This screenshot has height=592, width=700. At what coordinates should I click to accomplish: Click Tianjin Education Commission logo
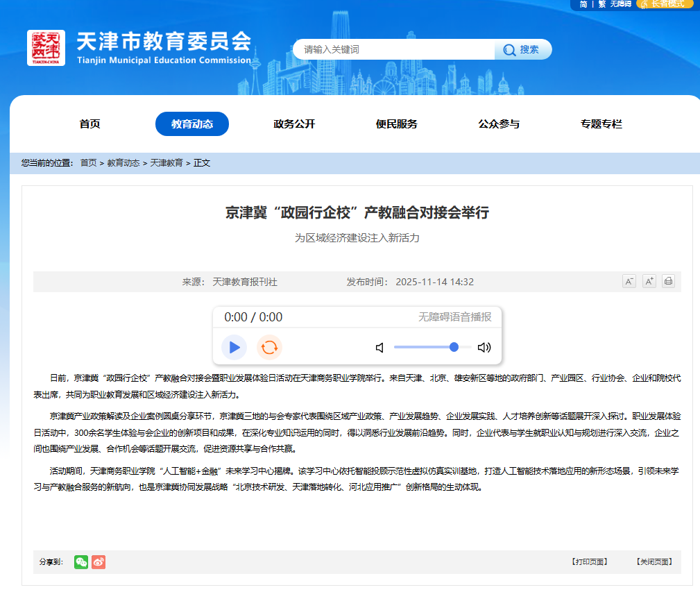click(46, 48)
